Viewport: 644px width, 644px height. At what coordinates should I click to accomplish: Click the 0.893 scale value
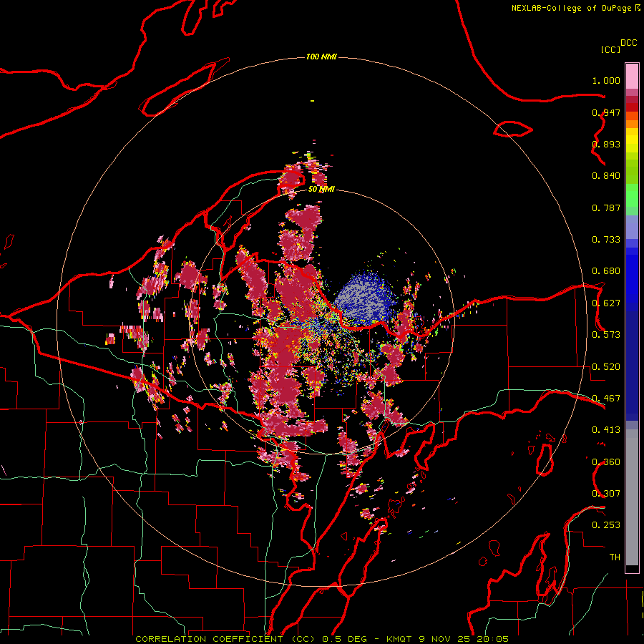(x=606, y=144)
